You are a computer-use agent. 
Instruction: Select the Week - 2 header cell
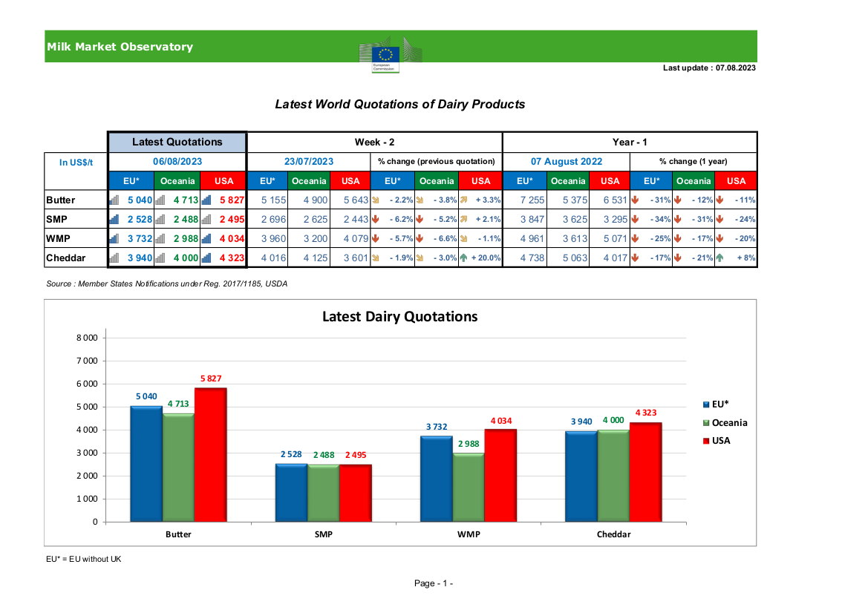coord(375,142)
